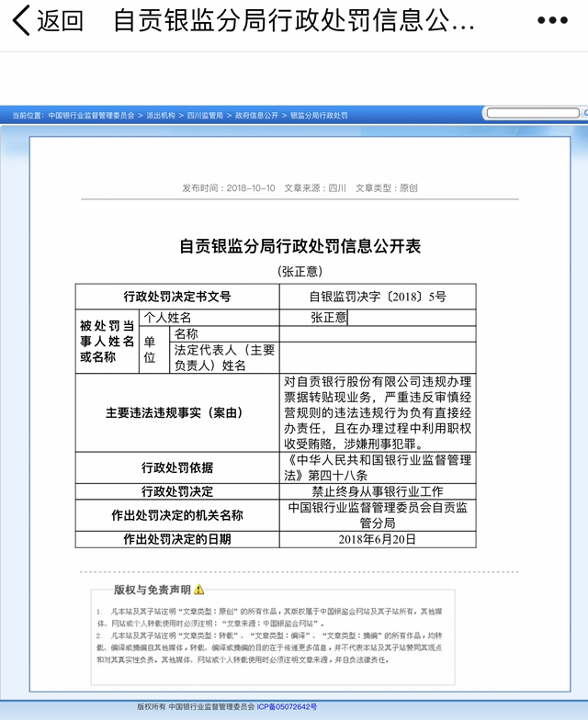
Task: Click the 2018年6月20日 decision date cell
Action: 377,539
